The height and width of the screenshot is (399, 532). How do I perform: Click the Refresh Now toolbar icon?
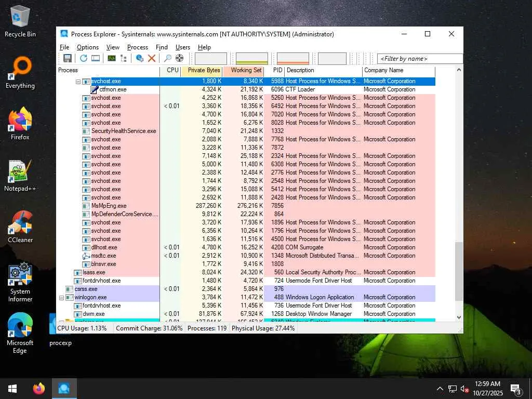(84, 58)
